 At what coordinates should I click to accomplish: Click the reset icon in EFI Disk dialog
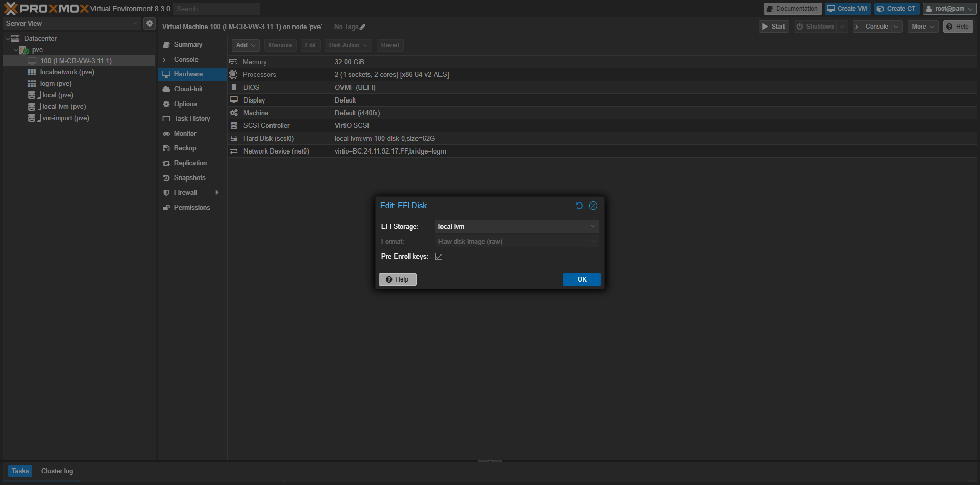[x=579, y=206]
